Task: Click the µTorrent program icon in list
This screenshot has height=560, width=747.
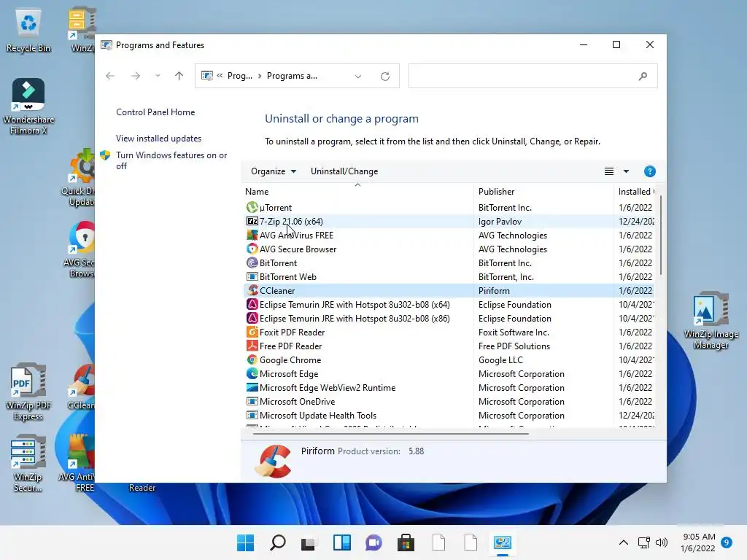Action: coord(252,208)
